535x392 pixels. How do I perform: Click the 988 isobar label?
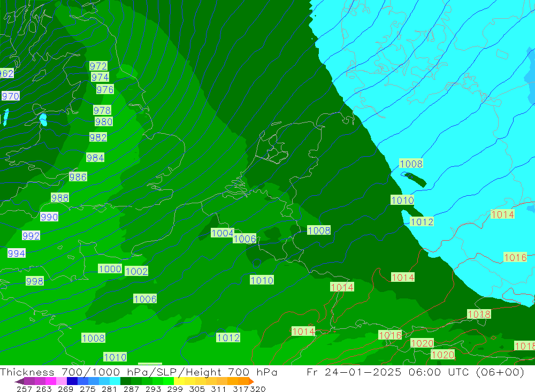click(60, 198)
